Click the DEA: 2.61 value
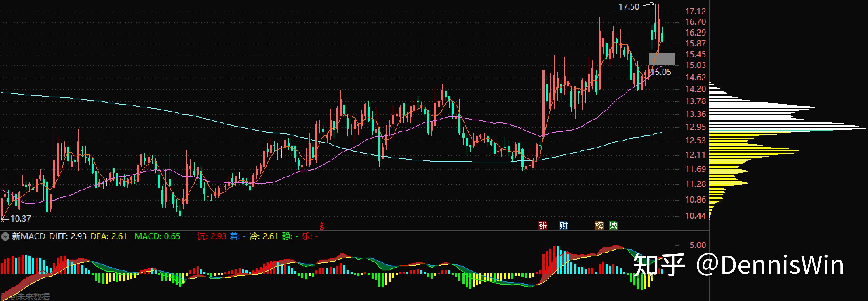This screenshot has height=301, width=868. [x=108, y=236]
